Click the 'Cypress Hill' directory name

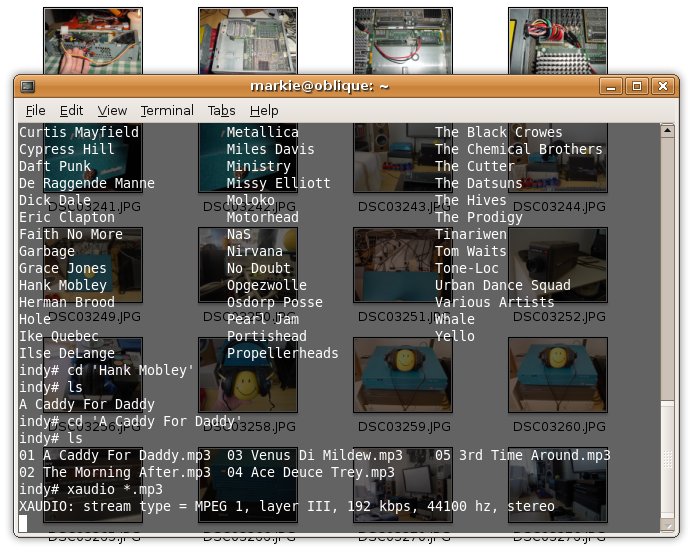(x=67, y=149)
